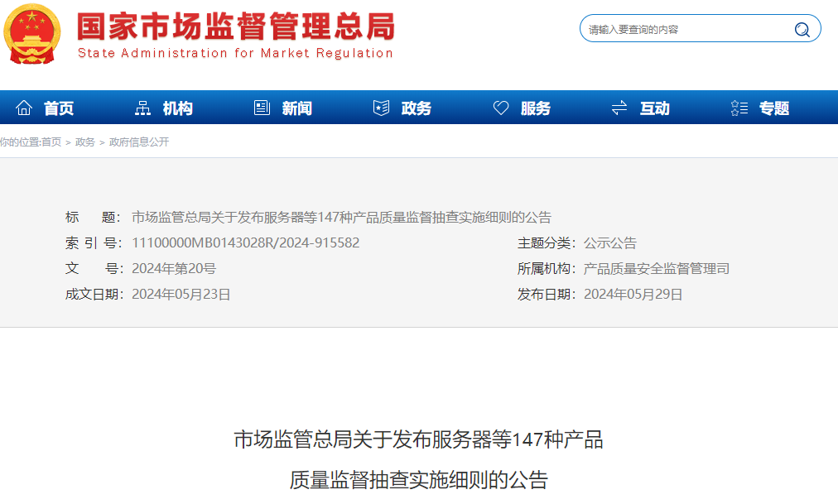Click the 首页 breadcrumb link

click(51, 142)
